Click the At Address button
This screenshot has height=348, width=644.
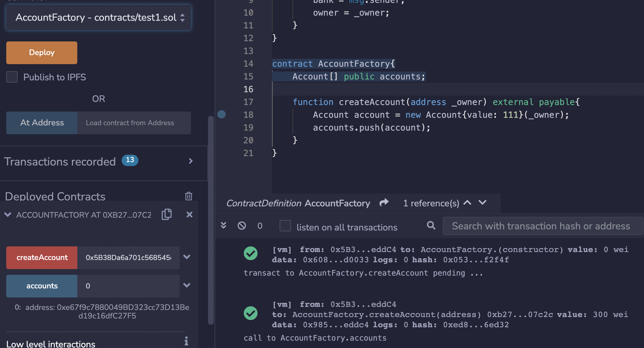click(42, 123)
